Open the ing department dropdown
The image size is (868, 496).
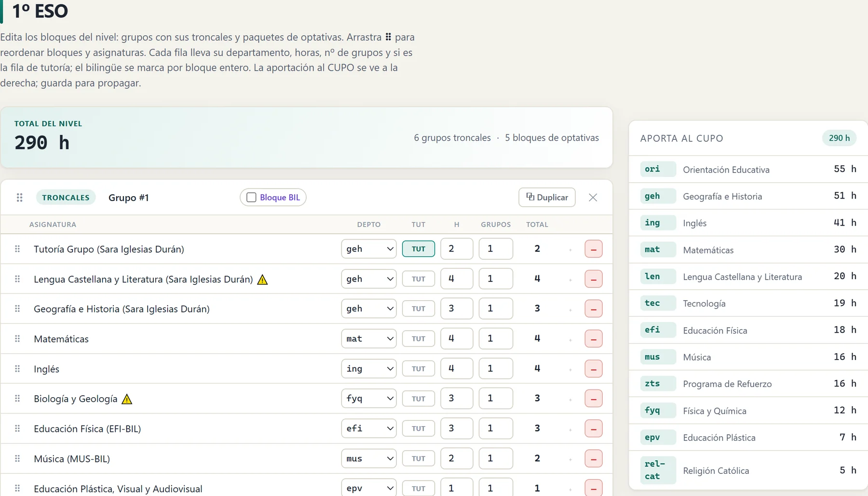(x=369, y=369)
